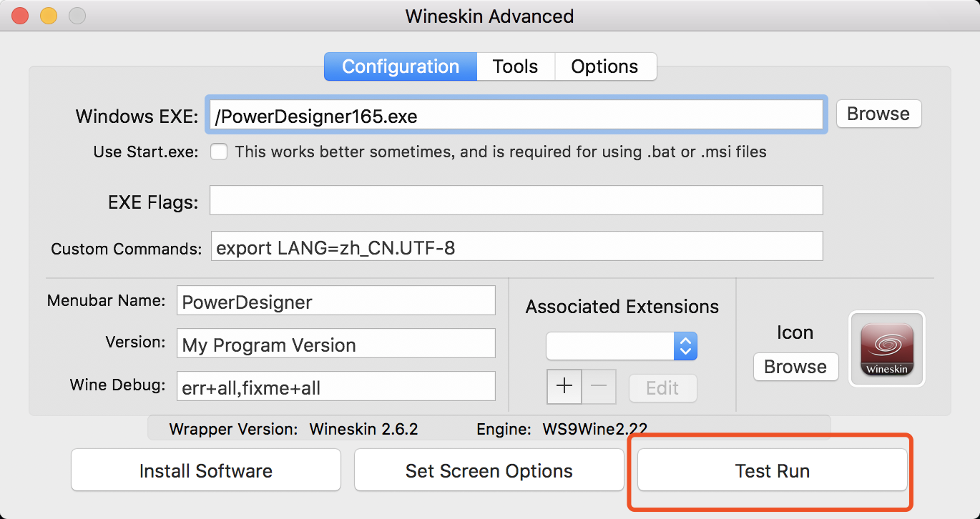
Task: Add an associated extension with plus button
Action: coord(564,387)
